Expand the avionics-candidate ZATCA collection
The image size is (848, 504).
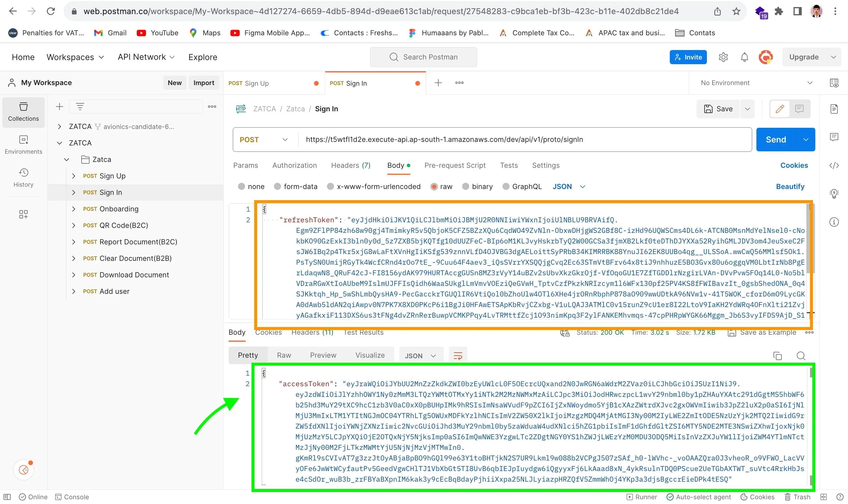tap(59, 127)
